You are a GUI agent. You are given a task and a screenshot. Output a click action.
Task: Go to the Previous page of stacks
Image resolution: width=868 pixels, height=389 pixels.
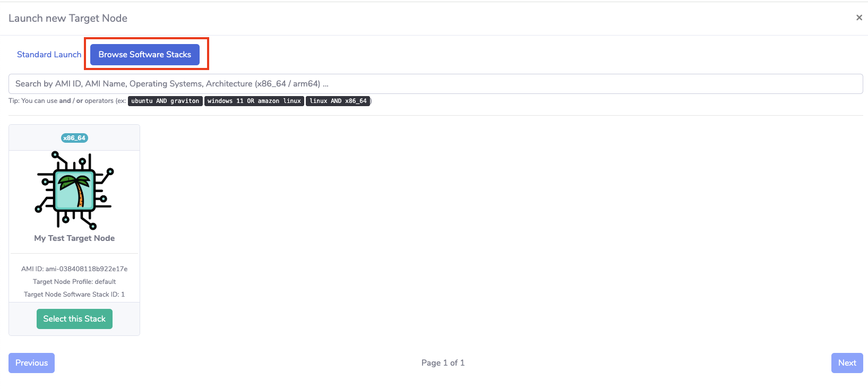click(31, 363)
